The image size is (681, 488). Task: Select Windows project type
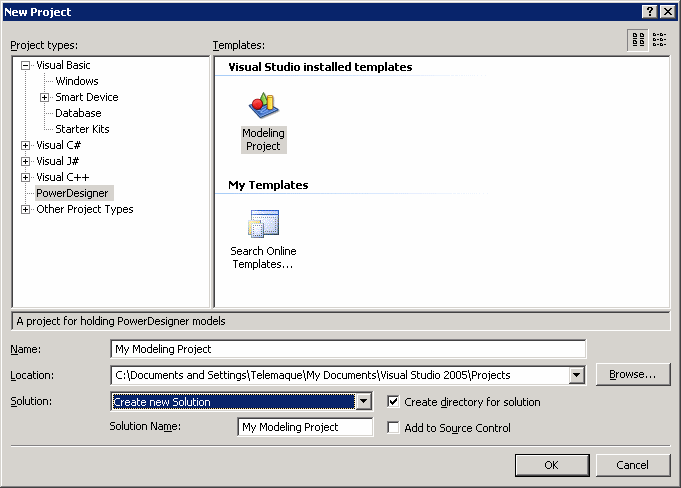click(77, 81)
